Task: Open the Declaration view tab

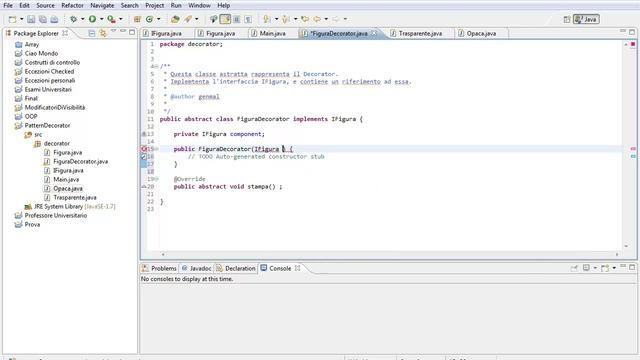Action: click(x=236, y=268)
